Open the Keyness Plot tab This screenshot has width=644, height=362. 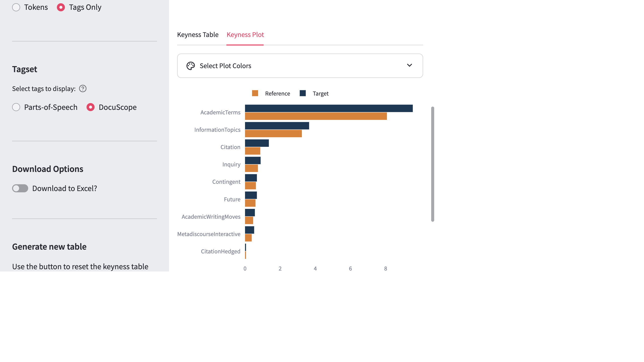[x=245, y=35]
